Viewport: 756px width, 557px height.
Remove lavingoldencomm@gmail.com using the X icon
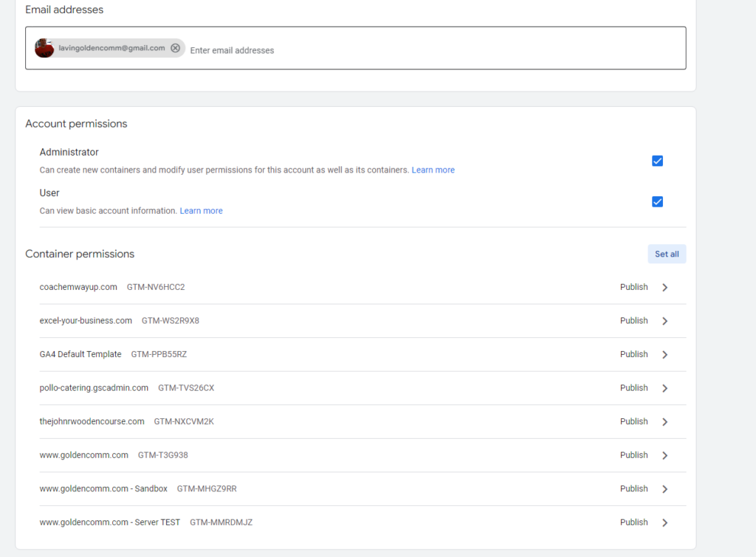(175, 47)
